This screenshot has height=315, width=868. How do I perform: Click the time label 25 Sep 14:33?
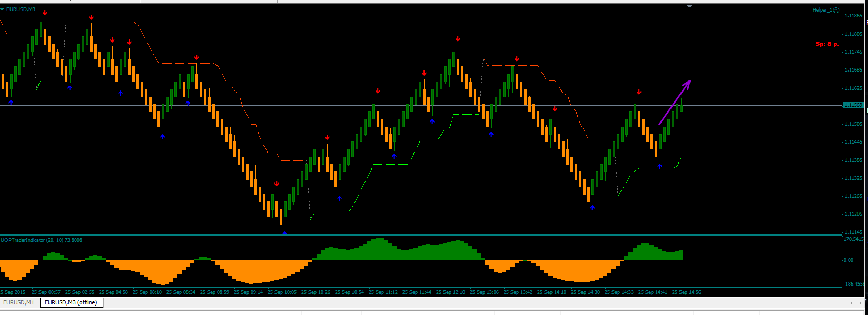619,292
